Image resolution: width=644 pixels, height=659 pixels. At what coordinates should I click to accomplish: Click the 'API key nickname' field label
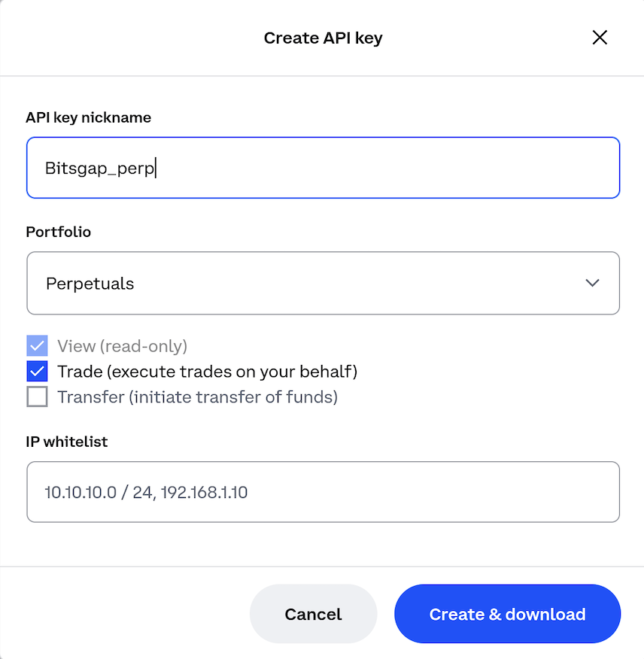pos(88,117)
